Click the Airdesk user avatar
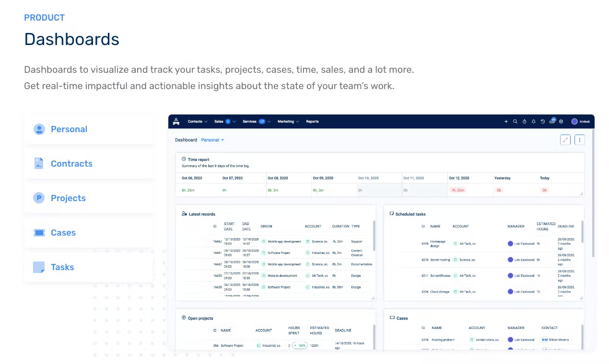The width and height of the screenshot is (609, 364). point(574,121)
